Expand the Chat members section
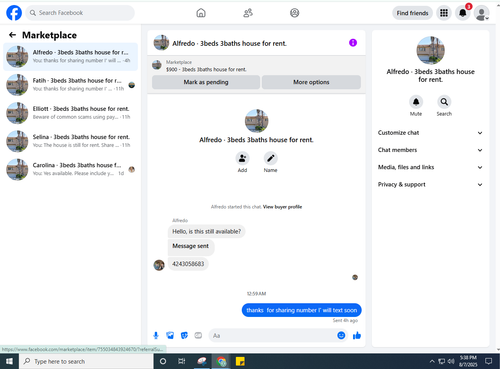 click(x=430, y=150)
